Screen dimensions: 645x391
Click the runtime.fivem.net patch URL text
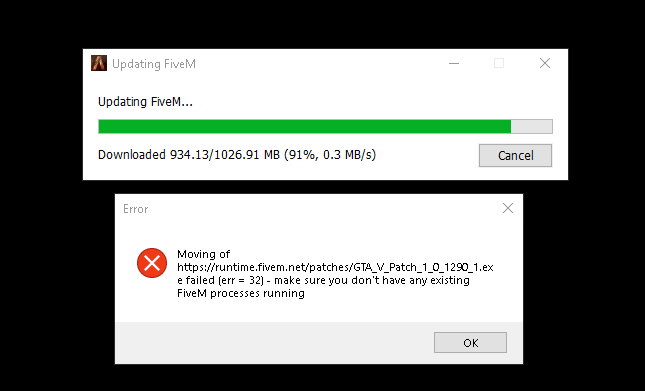[335, 267]
